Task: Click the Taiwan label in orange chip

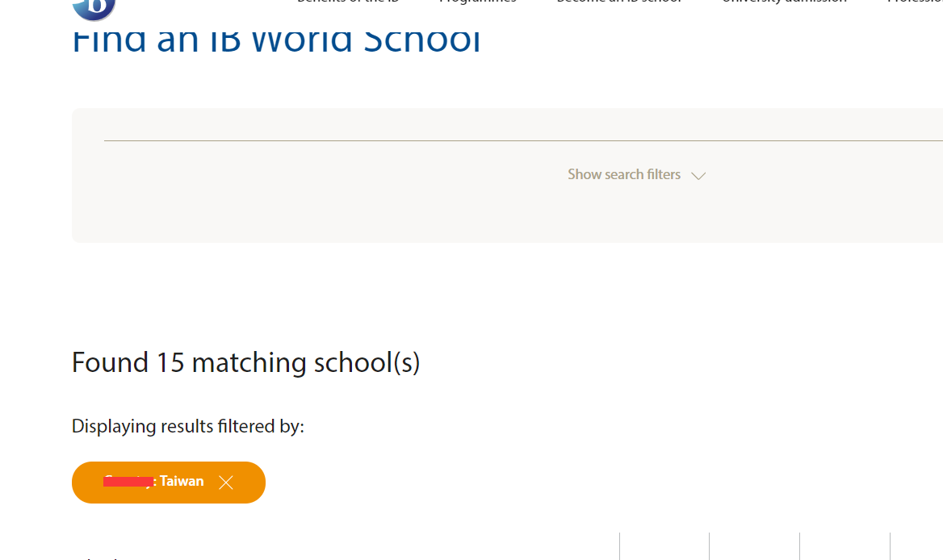Action: pyautogui.click(x=182, y=481)
